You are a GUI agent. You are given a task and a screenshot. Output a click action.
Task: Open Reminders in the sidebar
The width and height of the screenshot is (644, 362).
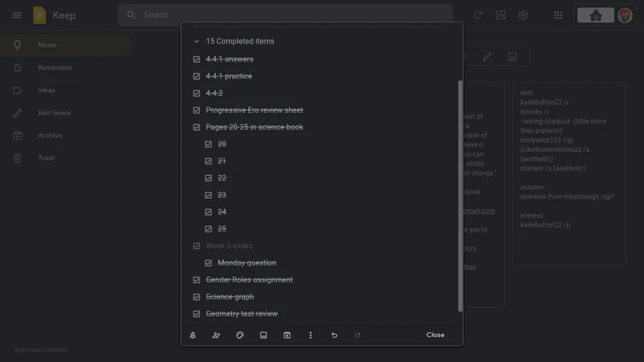point(66,67)
